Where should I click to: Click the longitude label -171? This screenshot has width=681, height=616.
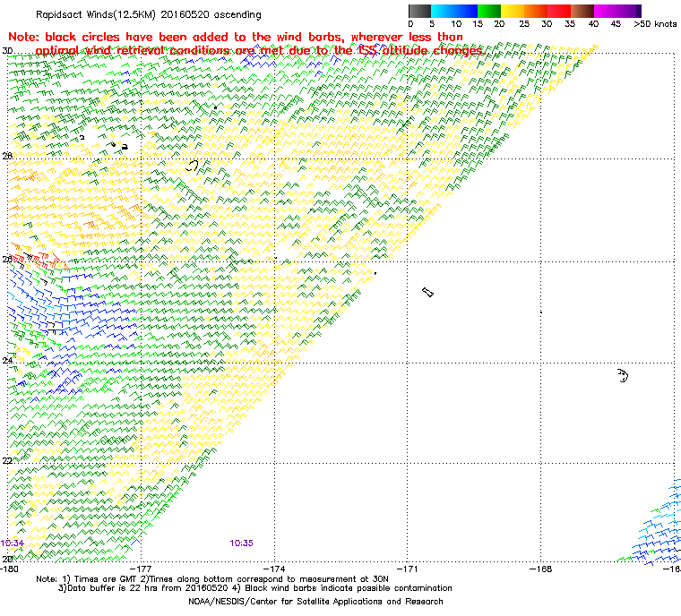pyautogui.click(x=408, y=569)
